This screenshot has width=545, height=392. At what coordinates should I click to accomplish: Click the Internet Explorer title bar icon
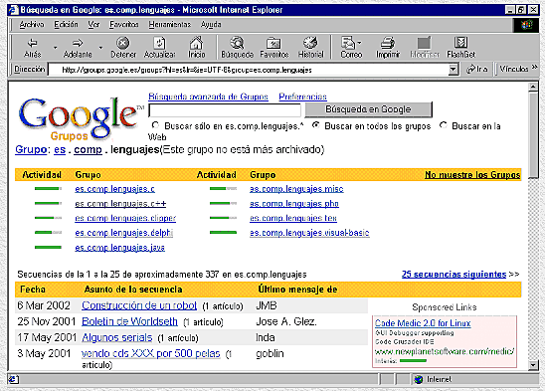point(13,10)
